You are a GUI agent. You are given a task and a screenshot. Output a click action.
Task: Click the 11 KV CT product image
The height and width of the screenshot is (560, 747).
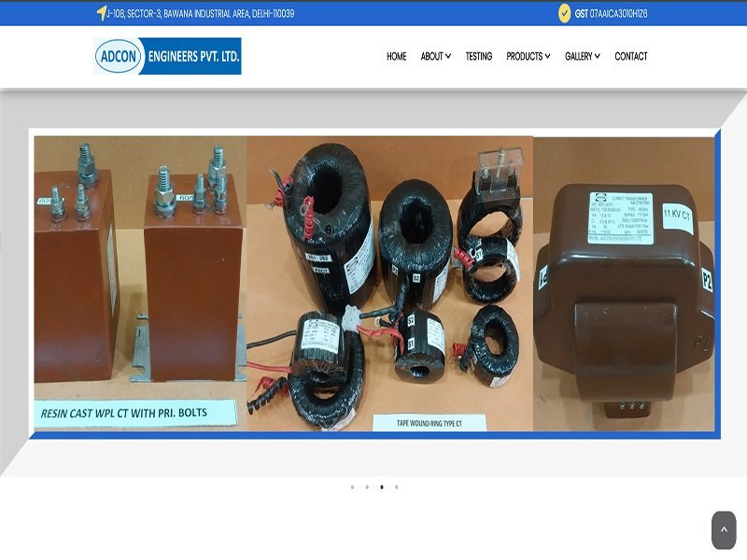coord(624,284)
